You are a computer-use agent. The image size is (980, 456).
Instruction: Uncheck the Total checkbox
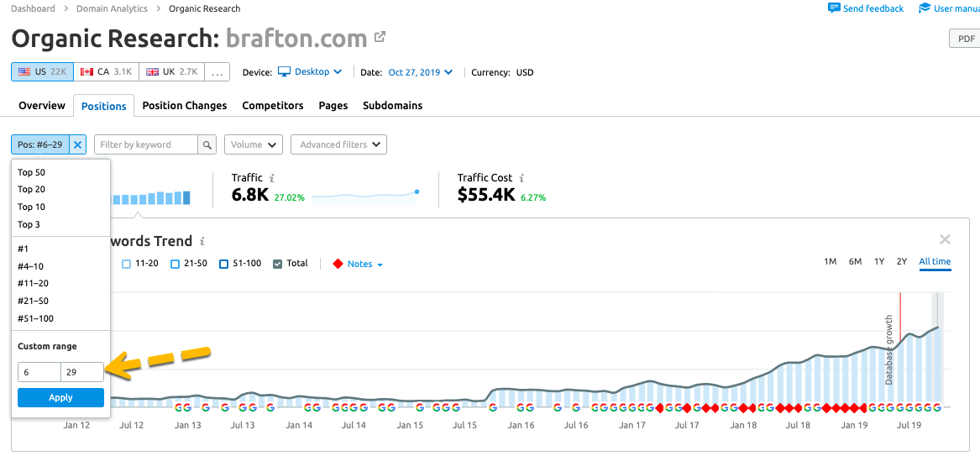tap(278, 264)
